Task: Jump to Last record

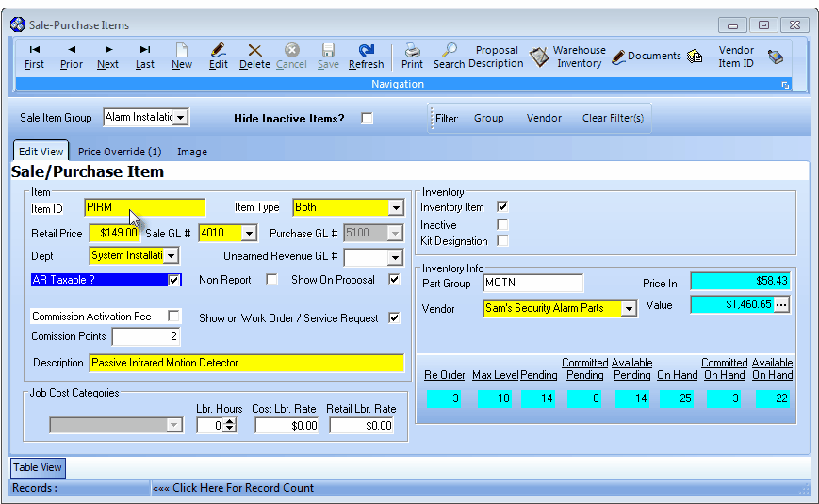Action: [x=145, y=57]
